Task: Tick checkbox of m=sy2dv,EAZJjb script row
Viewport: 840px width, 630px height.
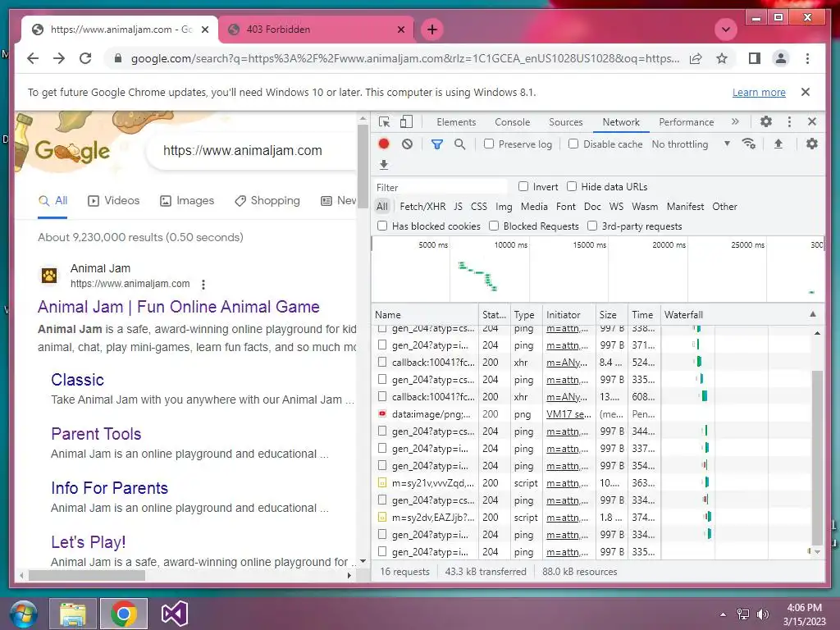Action: 382,518
